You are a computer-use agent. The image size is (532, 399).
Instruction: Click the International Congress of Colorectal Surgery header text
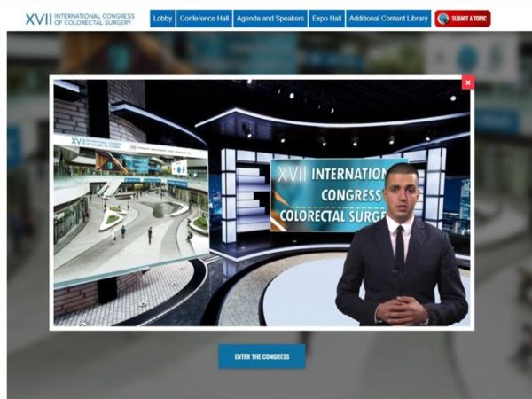[x=94, y=20]
